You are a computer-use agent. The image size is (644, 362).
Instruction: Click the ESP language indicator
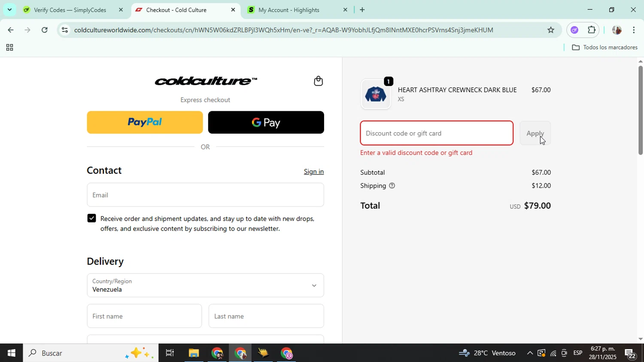pyautogui.click(x=578, y=353)
